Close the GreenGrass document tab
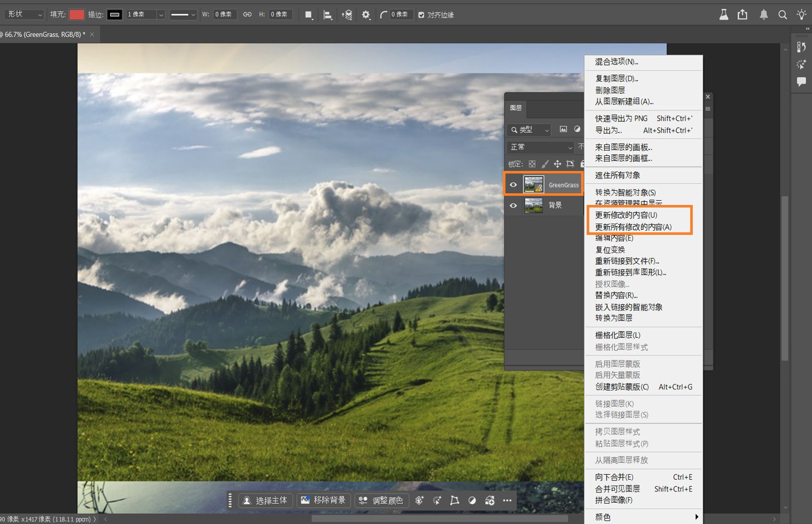812x524 pixels. click(x=92, y=34)
